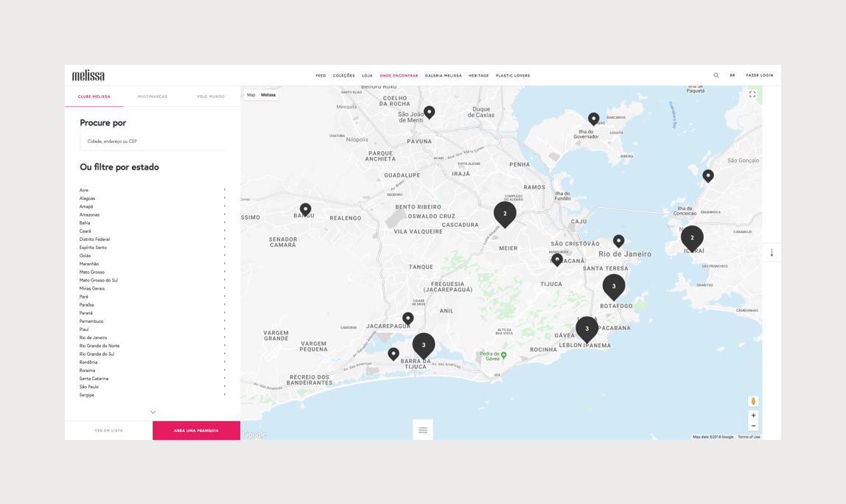Zoom in the map with plus
The height and width of the screenshot is (504, 846).
pos(753,416)
